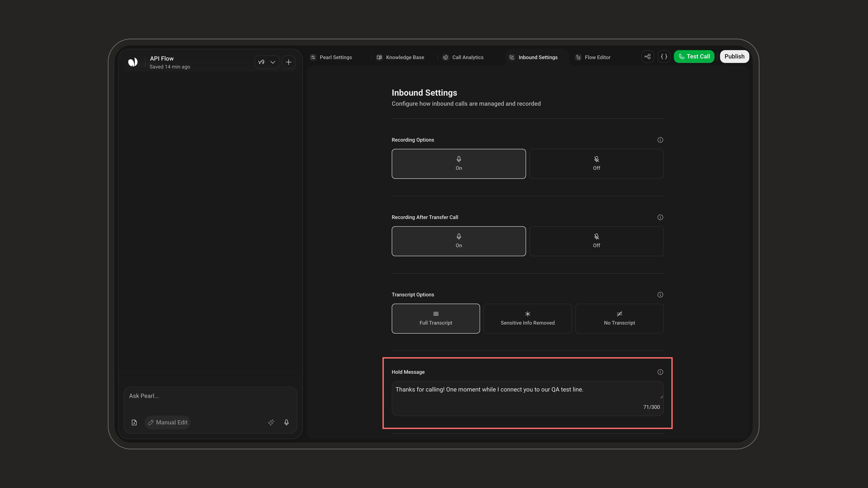Open the Knowledge Base tab
Screen dimensions: 868x488
coord(400,57)
